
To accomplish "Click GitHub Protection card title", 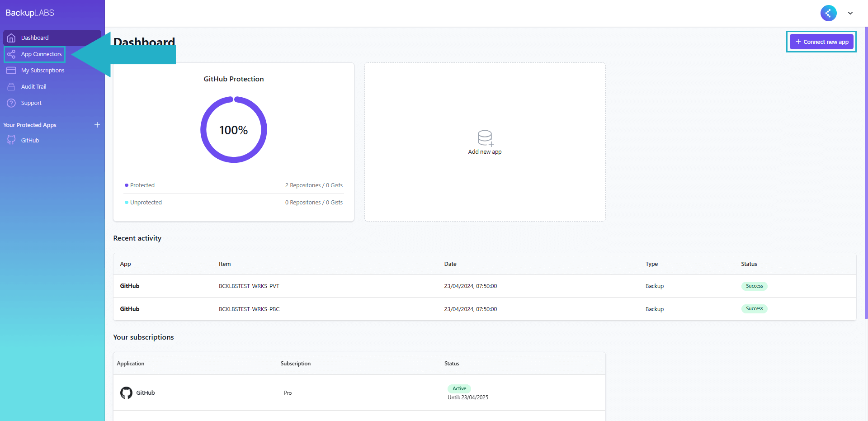I will pos(234,79).
